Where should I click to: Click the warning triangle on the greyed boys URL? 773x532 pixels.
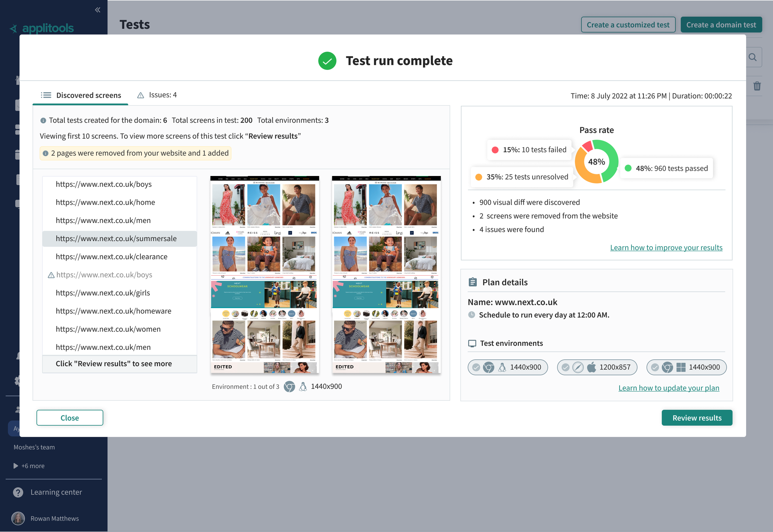51,275
